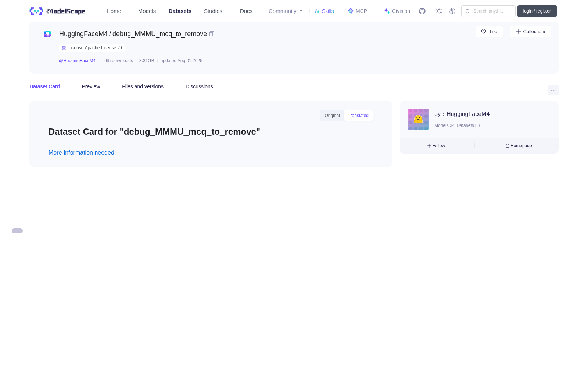Visit the HuggingFaceM4 Homepage
The width and height of the screenshot is (588, 368).
[x=519, y=146]
